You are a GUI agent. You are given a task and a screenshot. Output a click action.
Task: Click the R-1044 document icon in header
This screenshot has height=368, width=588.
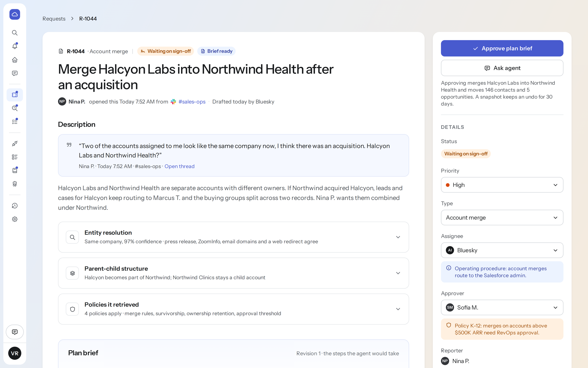coord(61,51)
